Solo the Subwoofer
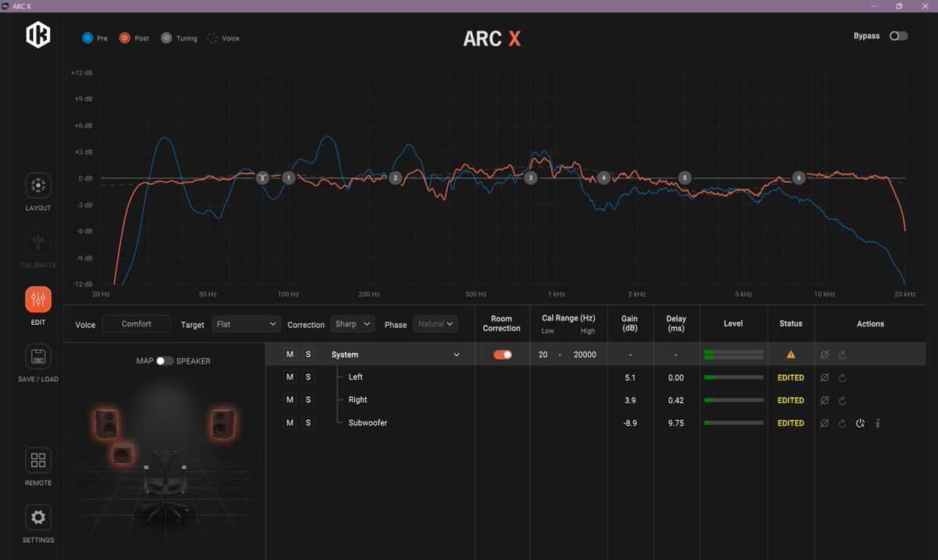 (x=308, y=423)
